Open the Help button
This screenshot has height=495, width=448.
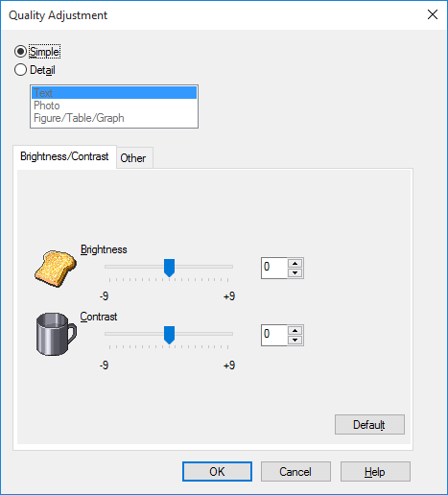375,471
